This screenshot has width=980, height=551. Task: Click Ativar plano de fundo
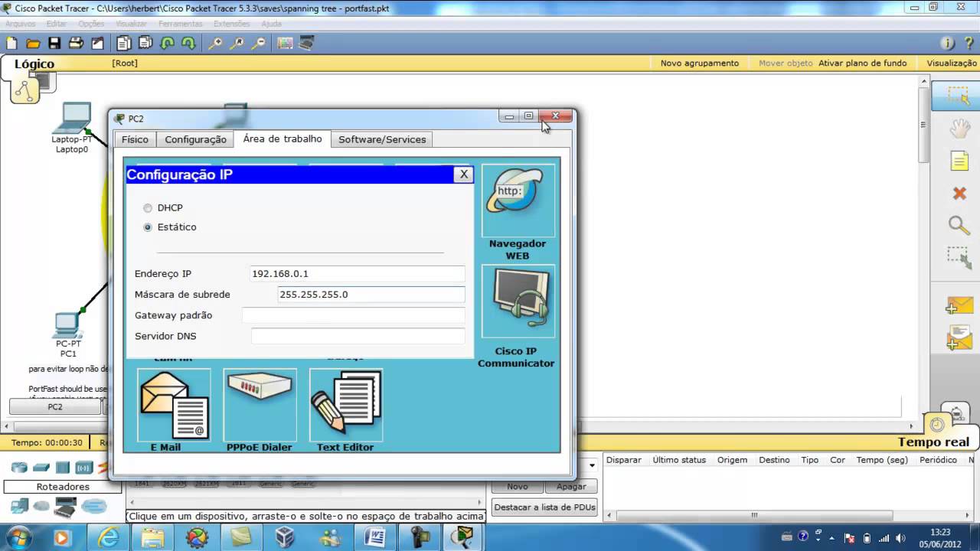[x=863, y=64]
